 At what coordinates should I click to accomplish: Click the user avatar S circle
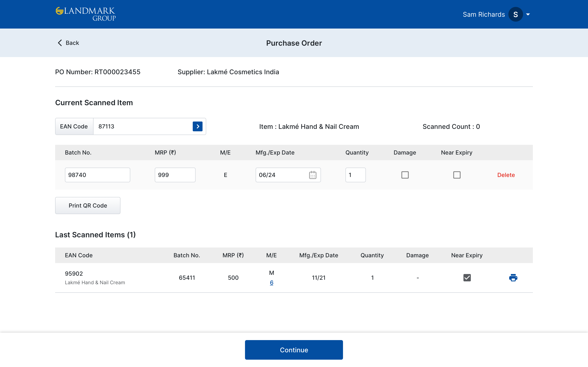515,14
